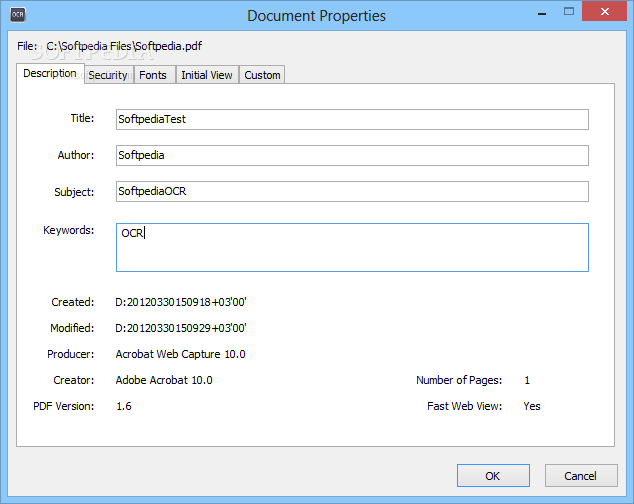The image size is (634, 504).
Task: Click inside the Keywords text box
Action: click(x=352, y=248)
